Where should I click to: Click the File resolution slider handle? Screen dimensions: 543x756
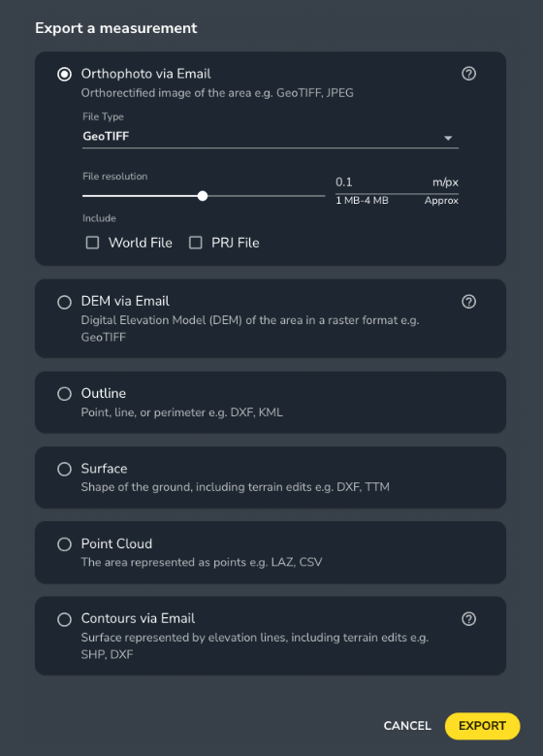(203, 196)
